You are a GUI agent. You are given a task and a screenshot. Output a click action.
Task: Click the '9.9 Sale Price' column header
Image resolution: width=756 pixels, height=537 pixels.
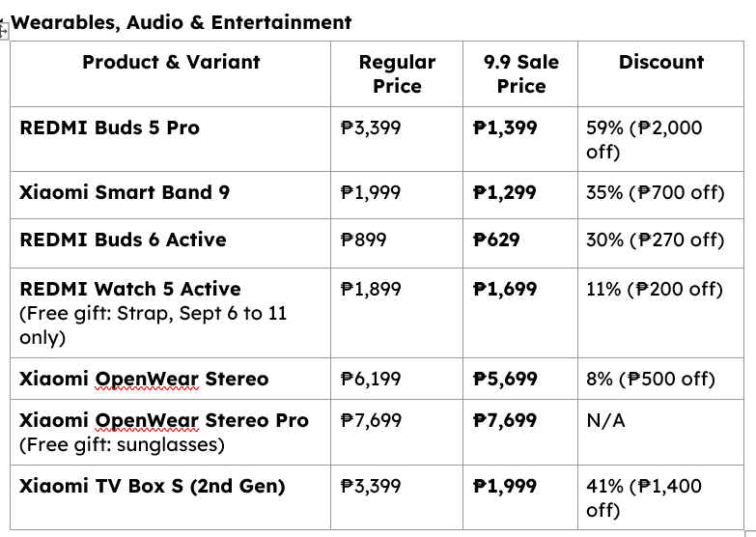[x=520, y=73]
